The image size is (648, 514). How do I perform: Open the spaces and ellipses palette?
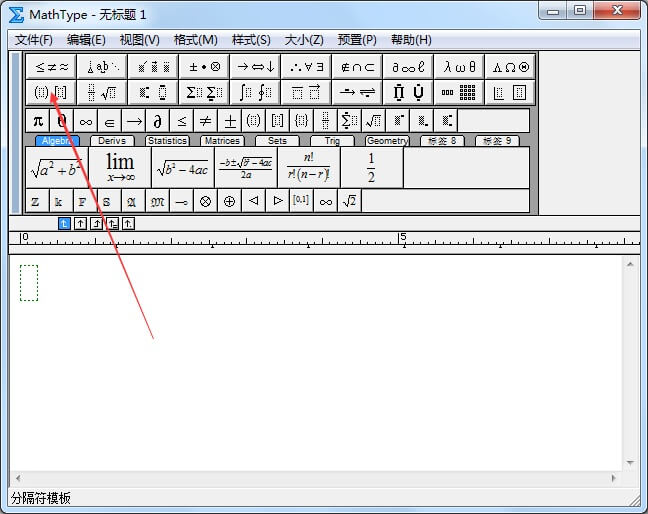pos(102,67)
